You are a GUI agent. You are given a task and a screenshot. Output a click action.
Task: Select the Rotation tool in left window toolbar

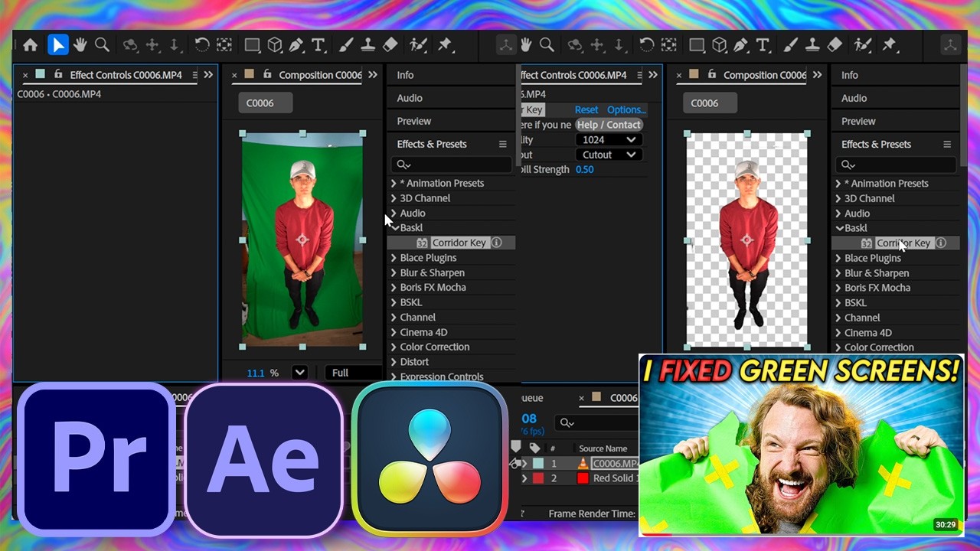pyautogui.click(x=202, y=45)
